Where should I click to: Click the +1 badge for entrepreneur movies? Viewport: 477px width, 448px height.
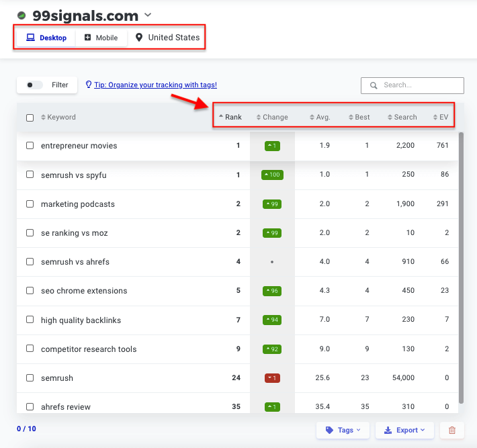pyautogui.click(x=272, y=146)
